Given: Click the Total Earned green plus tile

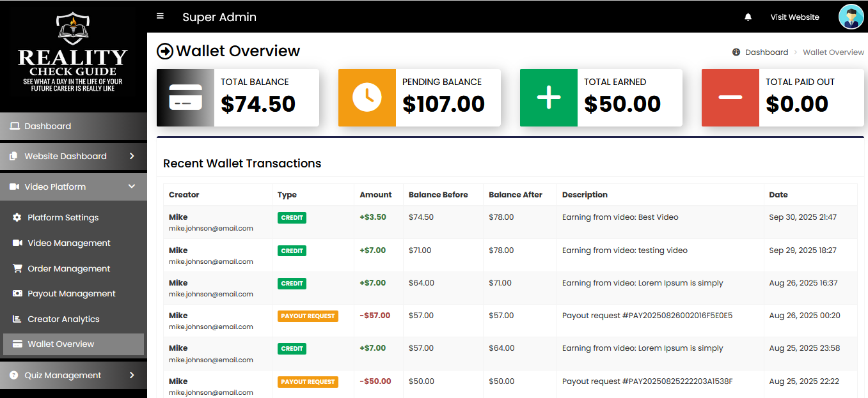Looking at the screenshot, I should pyautogui.click(x=548, y=98).
